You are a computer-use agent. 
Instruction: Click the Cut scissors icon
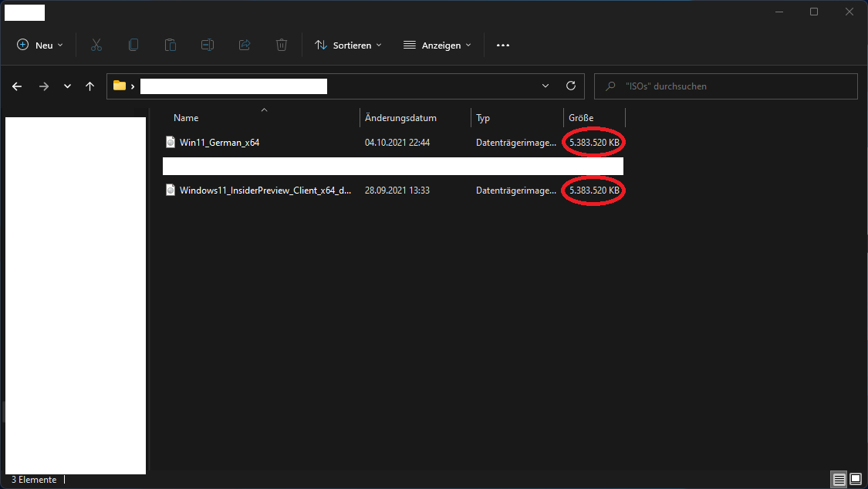(x=96, y=46)
